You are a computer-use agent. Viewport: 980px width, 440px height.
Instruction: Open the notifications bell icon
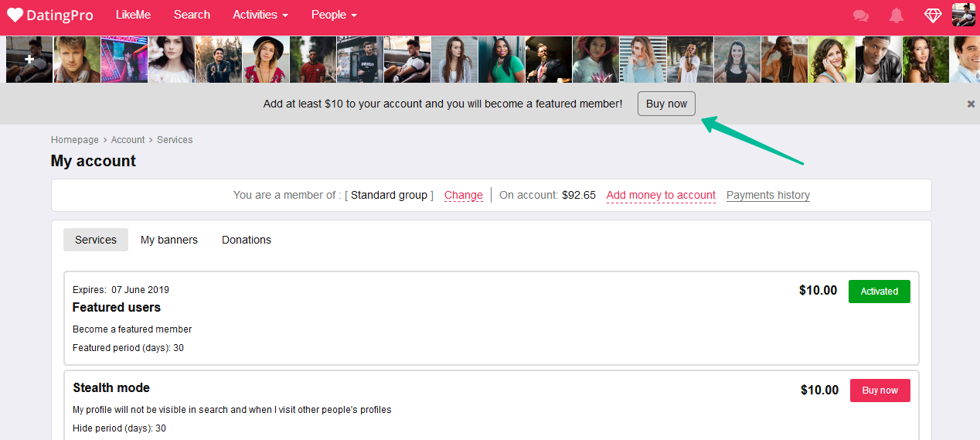[x=897, y=15]
